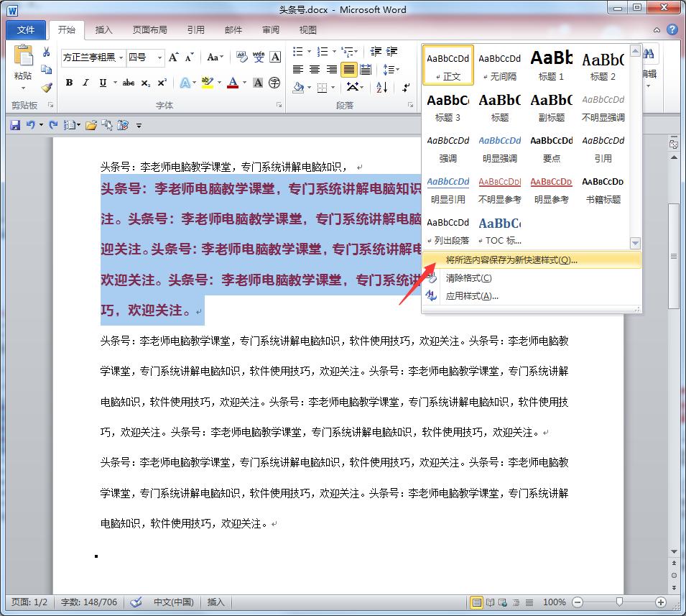This screenshot has width=686, height=616.
Task: Apply the 标题 1 style from the gallery
Action: pos(550,65)
